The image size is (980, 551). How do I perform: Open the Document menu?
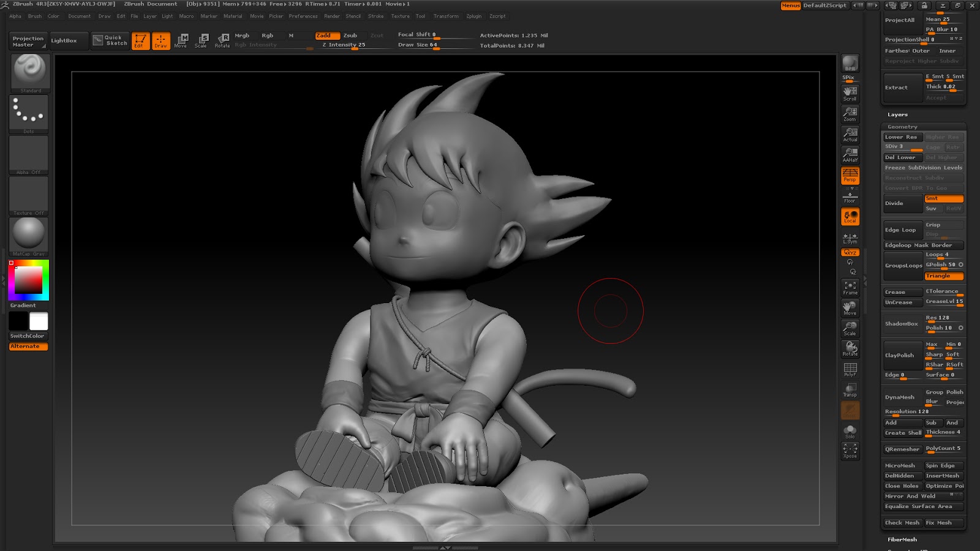tap(80, 17)
